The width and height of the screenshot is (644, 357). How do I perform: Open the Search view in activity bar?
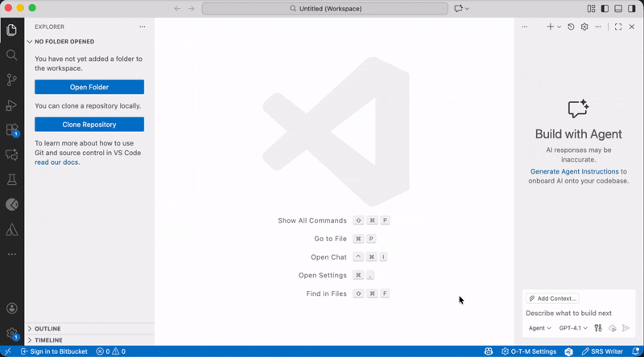12,55
